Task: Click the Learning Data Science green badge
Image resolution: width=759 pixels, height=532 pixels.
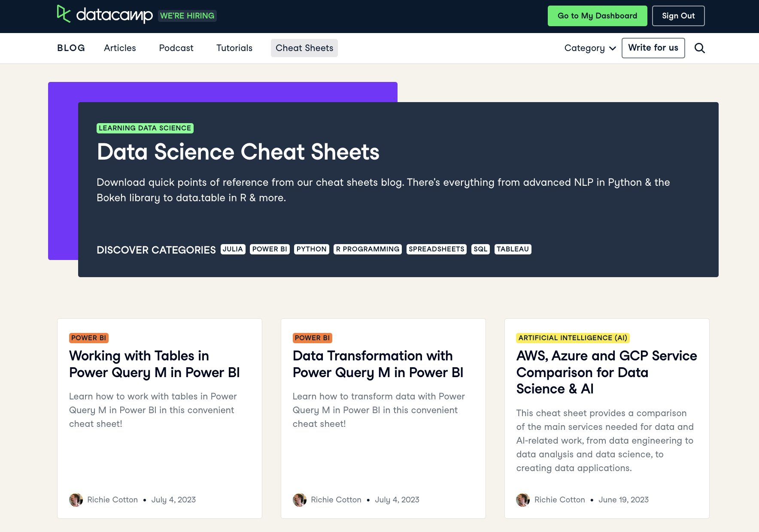Action: 145,128
